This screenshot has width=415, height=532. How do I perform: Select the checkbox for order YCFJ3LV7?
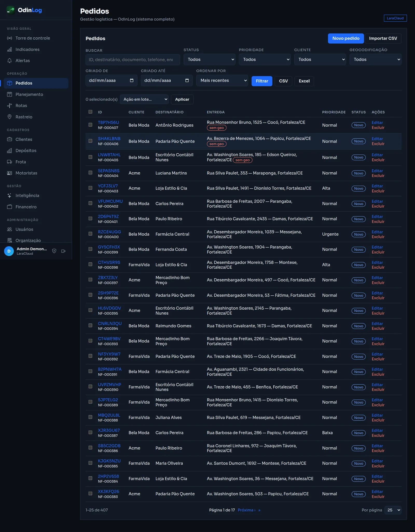click(x=90, y=188)
